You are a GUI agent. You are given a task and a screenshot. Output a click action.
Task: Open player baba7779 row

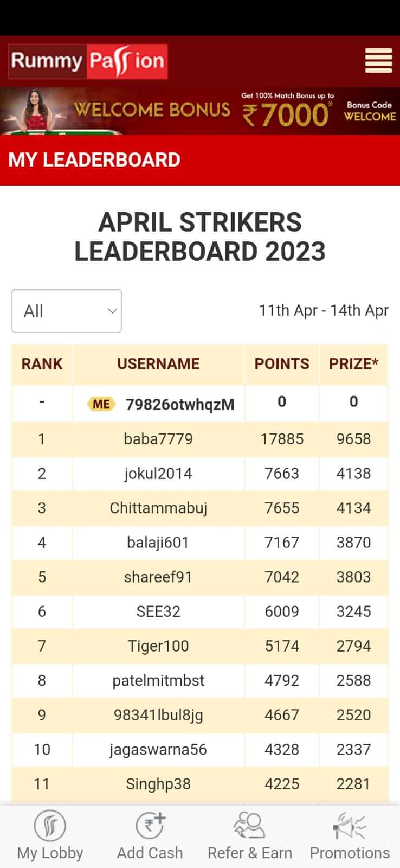(200, 439)
